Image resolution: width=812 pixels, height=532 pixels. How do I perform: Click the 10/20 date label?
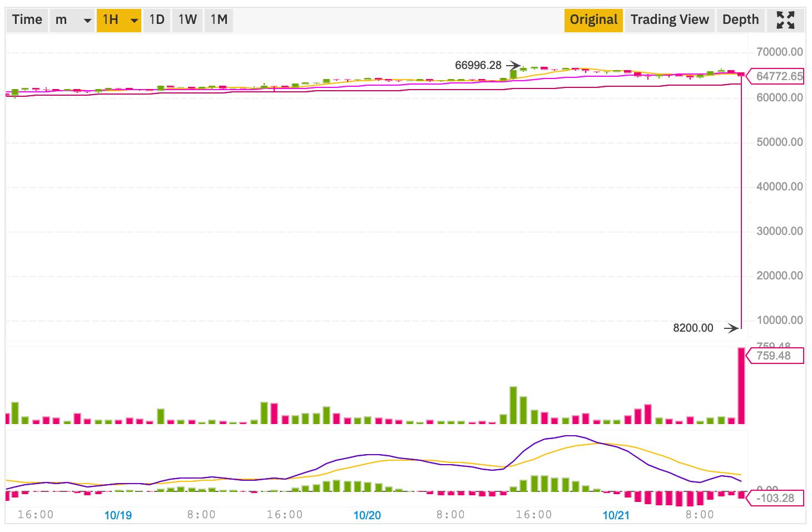point(368,515)
